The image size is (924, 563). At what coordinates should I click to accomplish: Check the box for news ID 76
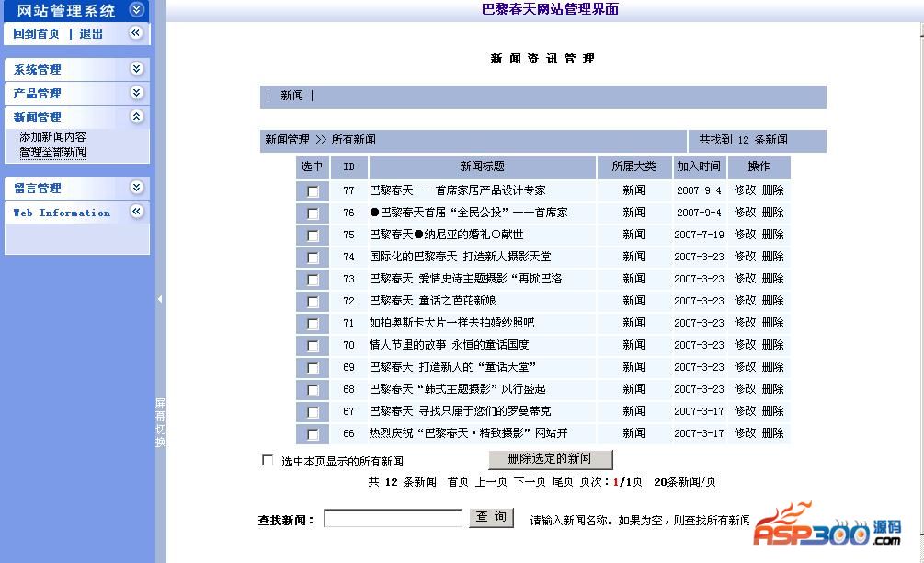pyautogui.click(x=313, y=213)
